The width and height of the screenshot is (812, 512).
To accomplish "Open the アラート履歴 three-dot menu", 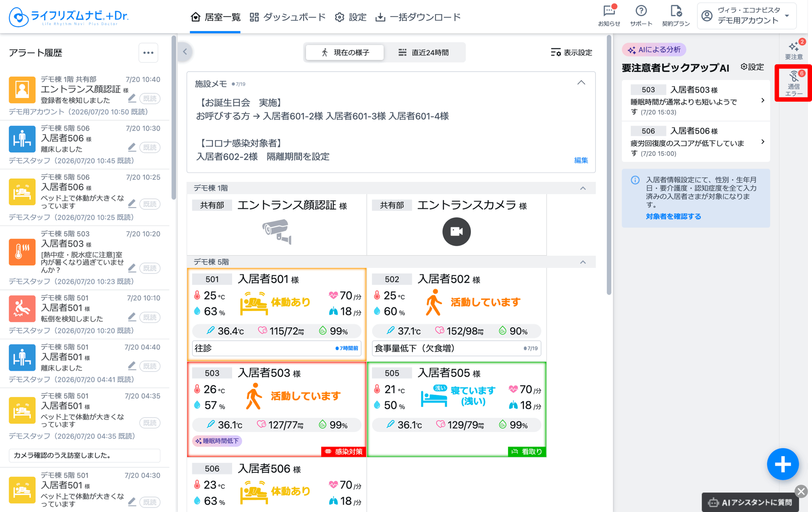I will tap(148, 53).
